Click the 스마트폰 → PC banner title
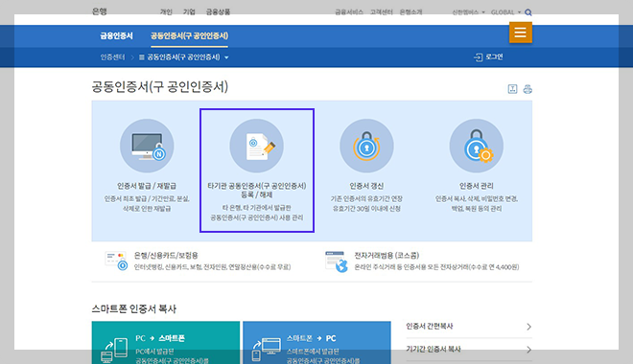Viewport: 633px width, 364px height. click(x=312, y=338)
